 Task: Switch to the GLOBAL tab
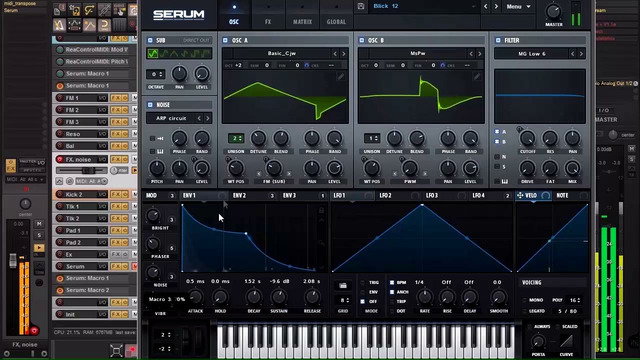pos(336,14)
